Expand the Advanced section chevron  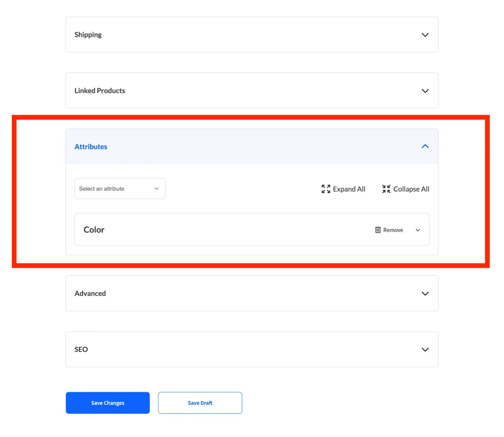click(425, 294)
